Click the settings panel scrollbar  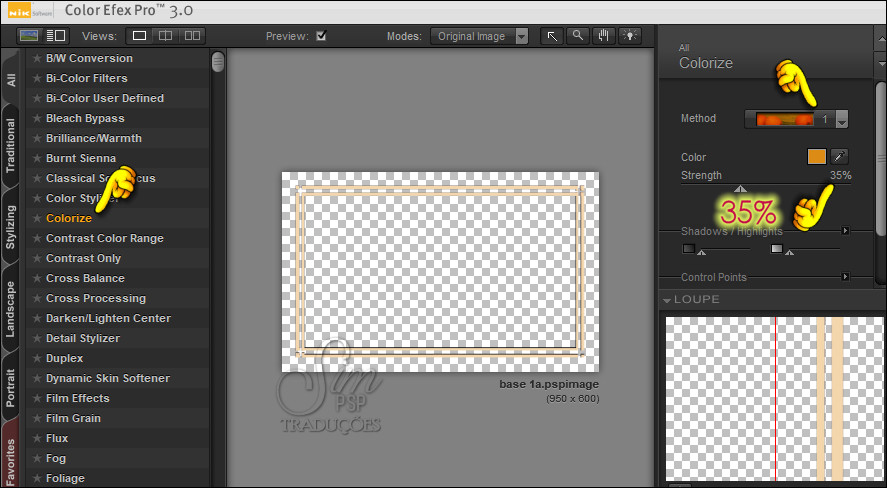click(x=880, y=158)
